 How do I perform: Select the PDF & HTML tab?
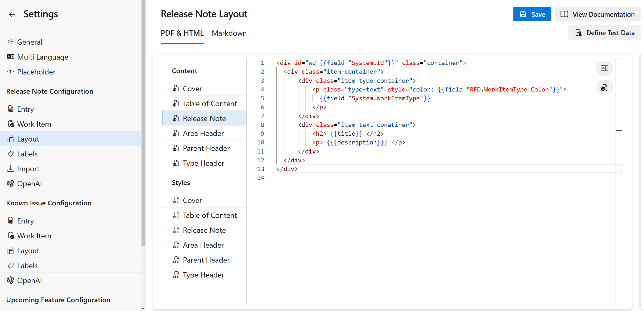[182, 33]
